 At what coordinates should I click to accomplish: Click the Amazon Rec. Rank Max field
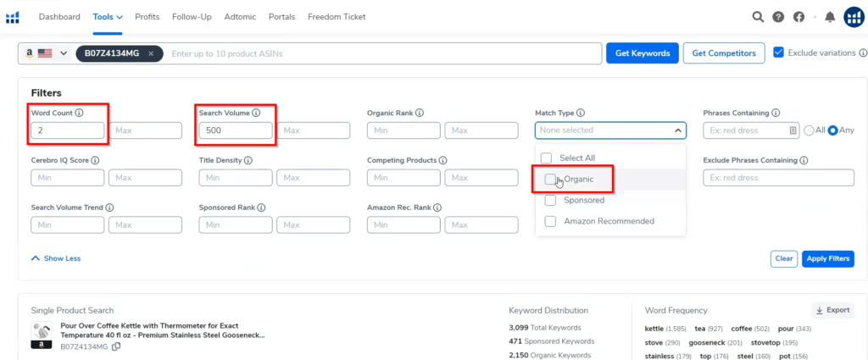click(x=481, y=225)
